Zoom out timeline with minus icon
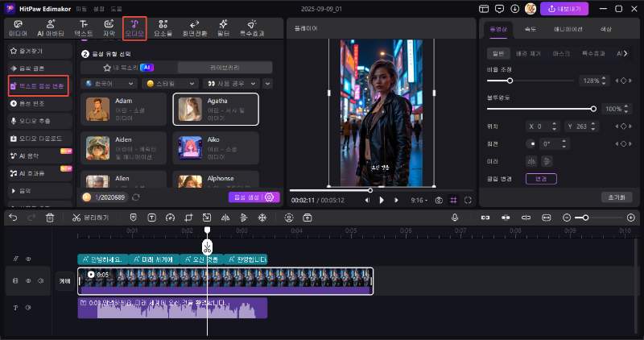 [x=567, y=218]
